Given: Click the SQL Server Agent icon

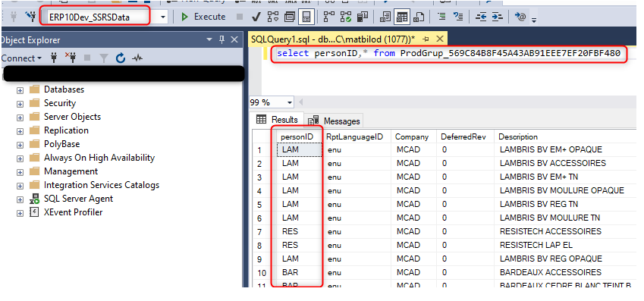Looking at the screenshot, I should point(34,199).
